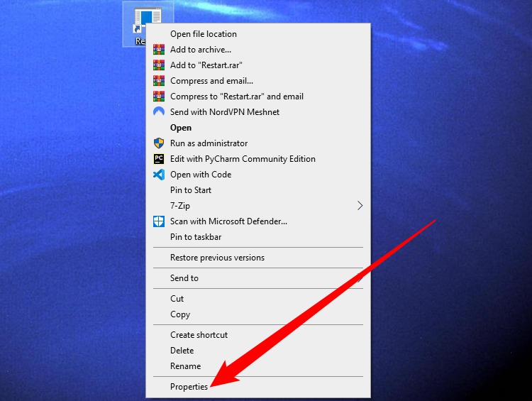
Task: Click the shield icon for Run as administrator
Action: click(x=159, y=143)
